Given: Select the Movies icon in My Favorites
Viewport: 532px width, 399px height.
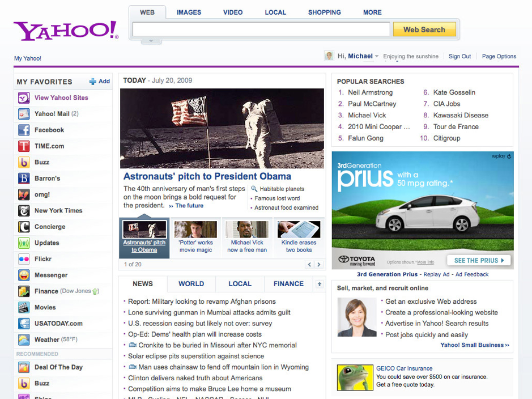Looking at the screenshot, I should (23, 307).
